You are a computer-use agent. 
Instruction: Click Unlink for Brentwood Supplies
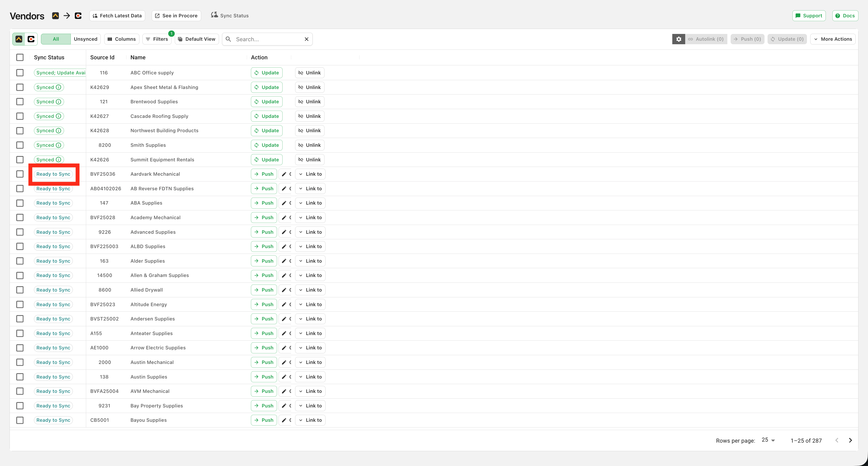coord(310,102)
